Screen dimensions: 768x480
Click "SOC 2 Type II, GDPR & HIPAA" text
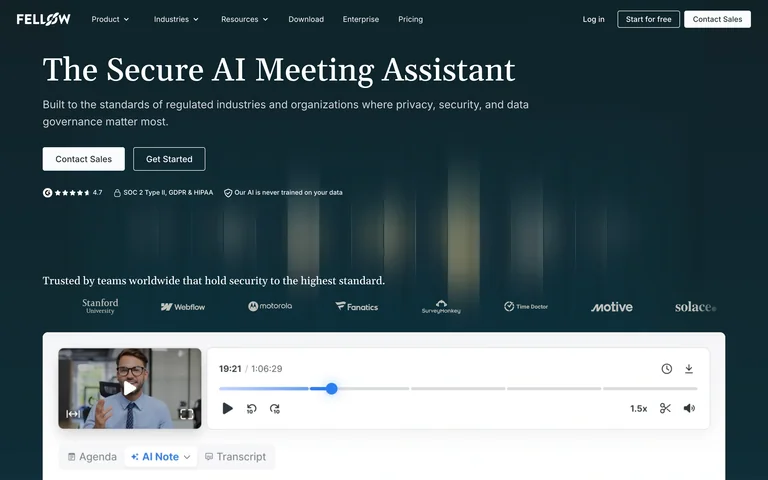click(x=168, y=193)
